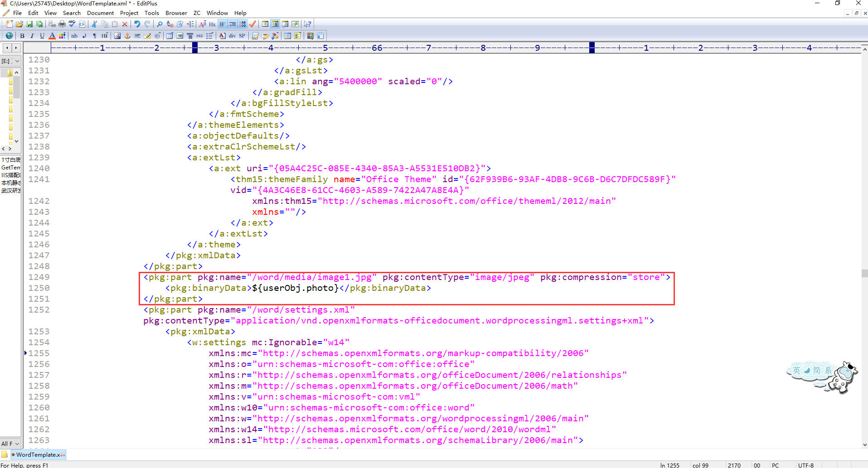Screen dimensions: 868x468
Task: Open a file with the Open icon
Action: (19, 24)
